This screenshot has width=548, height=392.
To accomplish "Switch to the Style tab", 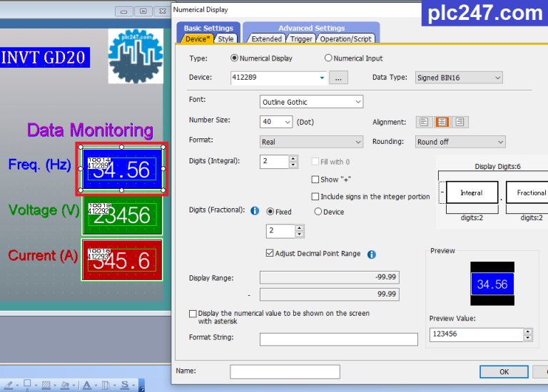I will pos(225,38).
